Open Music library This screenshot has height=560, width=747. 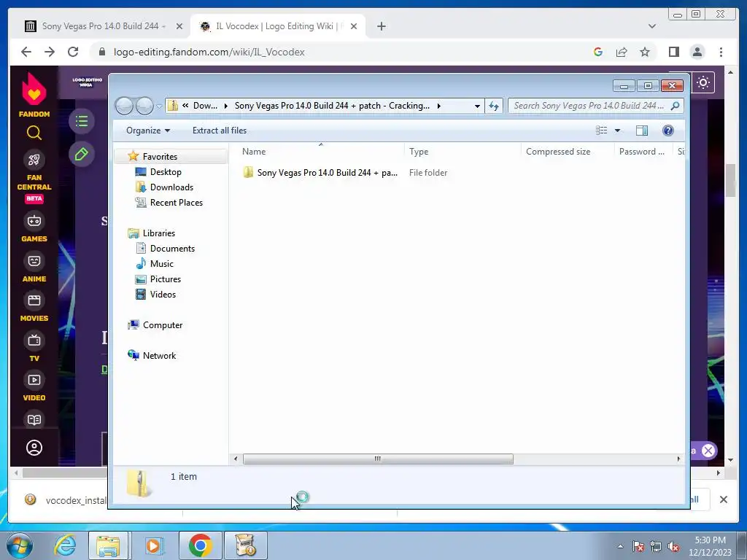coord(161,264)
